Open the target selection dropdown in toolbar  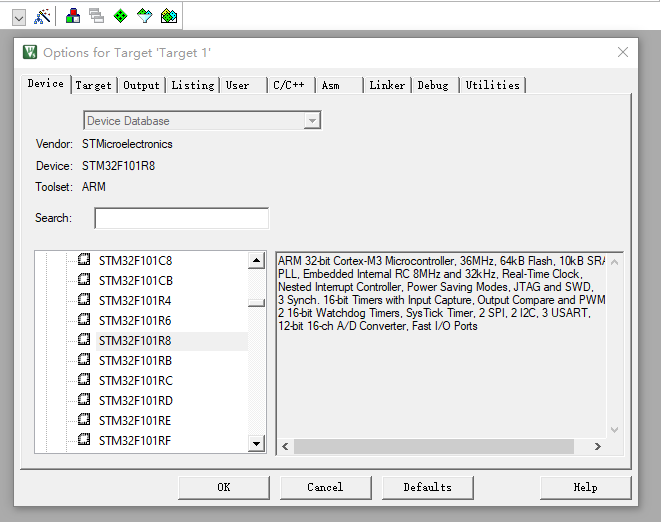tap(19, 18)
